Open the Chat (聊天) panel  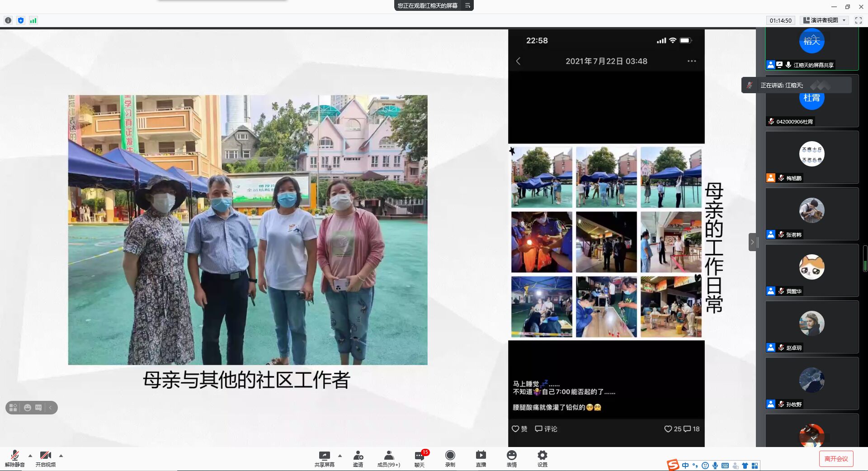pyautogui.click(x=420, y=456)
